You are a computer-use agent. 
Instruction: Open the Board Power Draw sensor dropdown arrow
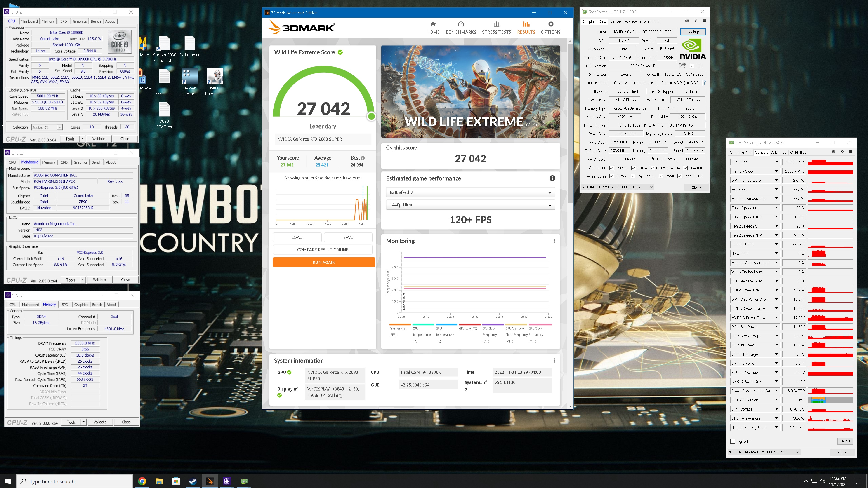pos(776,290)
